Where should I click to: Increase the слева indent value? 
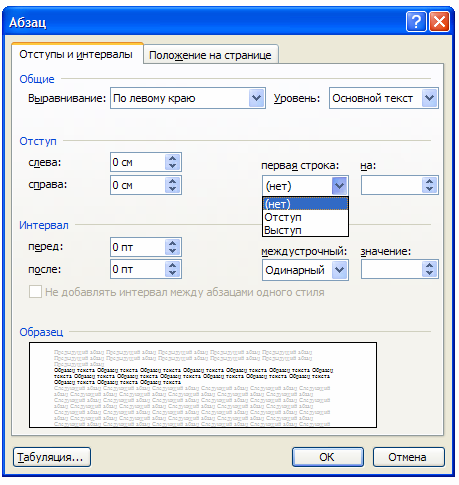click(x=172, y=159)
